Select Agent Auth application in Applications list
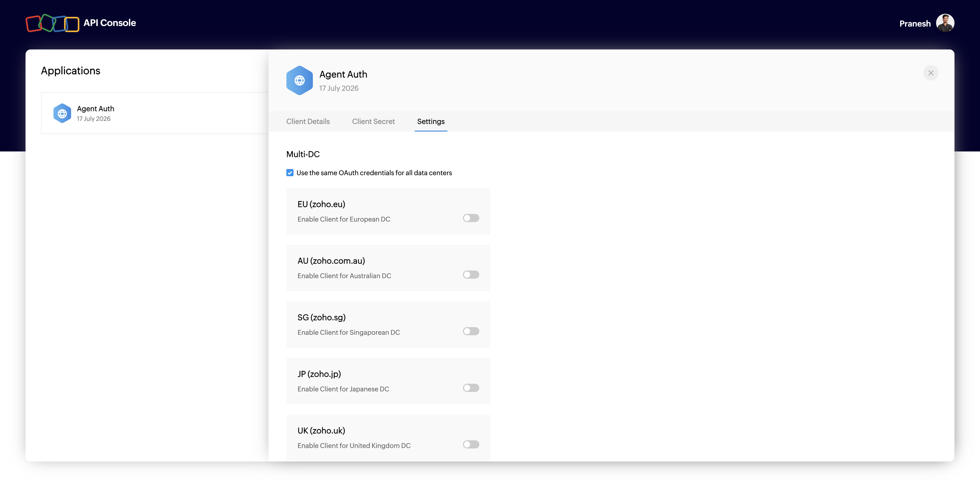The image size is (980, 487). click(x=155, y=113)
